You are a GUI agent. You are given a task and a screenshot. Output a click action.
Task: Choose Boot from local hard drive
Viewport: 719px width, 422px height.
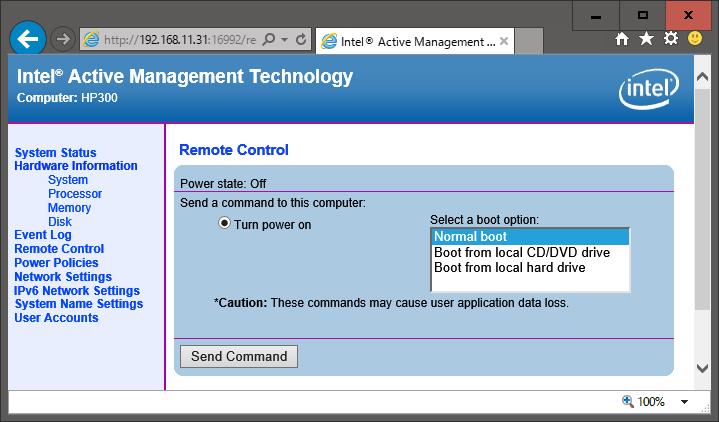pyautogui.click(x=530, y=267)
